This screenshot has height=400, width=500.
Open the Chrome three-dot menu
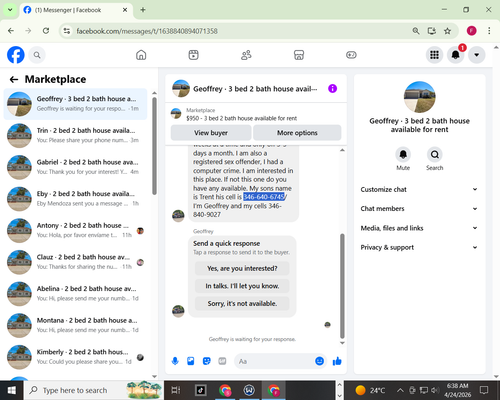pos(489,31)
